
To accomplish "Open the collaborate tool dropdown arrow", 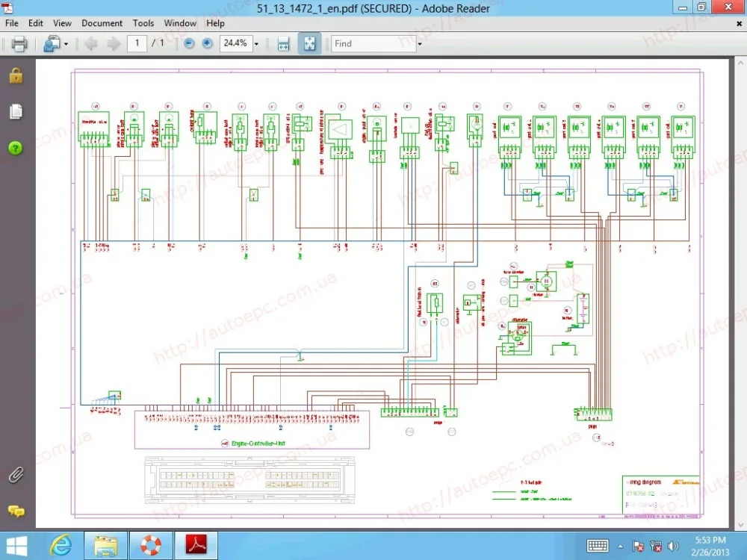I will pyautogui.click(x=66, y=44).
